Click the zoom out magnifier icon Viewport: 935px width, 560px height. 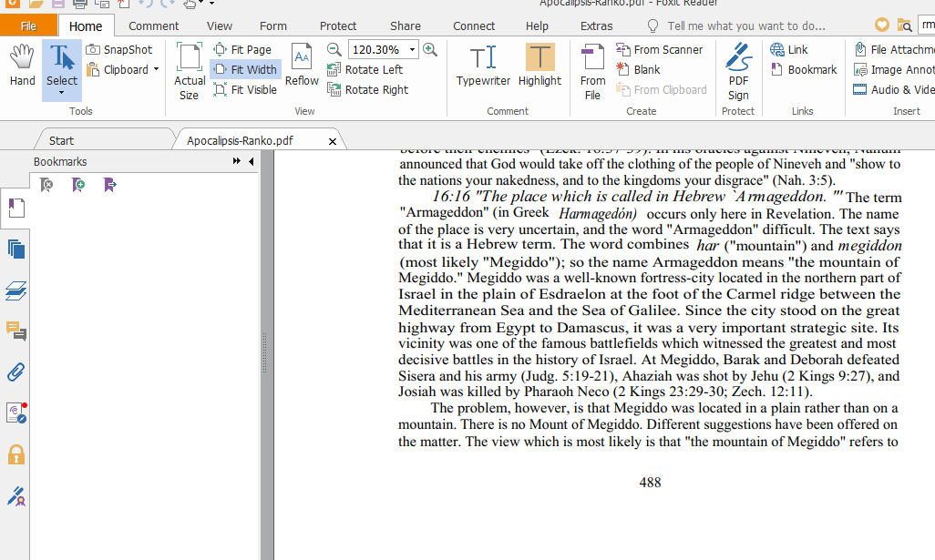click(334, 49)
